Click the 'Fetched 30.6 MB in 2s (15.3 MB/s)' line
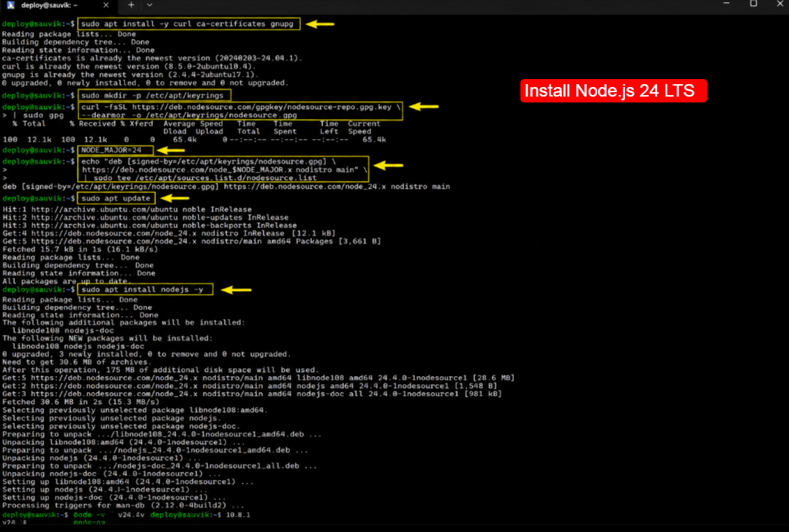789x532 pixels. [x=81, y=402]
